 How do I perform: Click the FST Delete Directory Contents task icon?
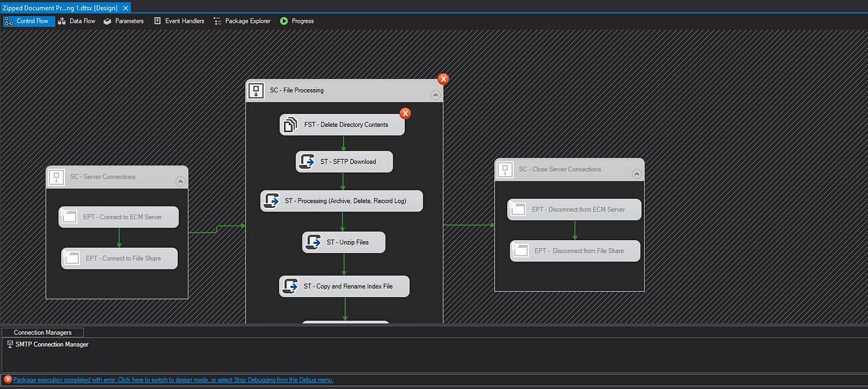(291, 125)
